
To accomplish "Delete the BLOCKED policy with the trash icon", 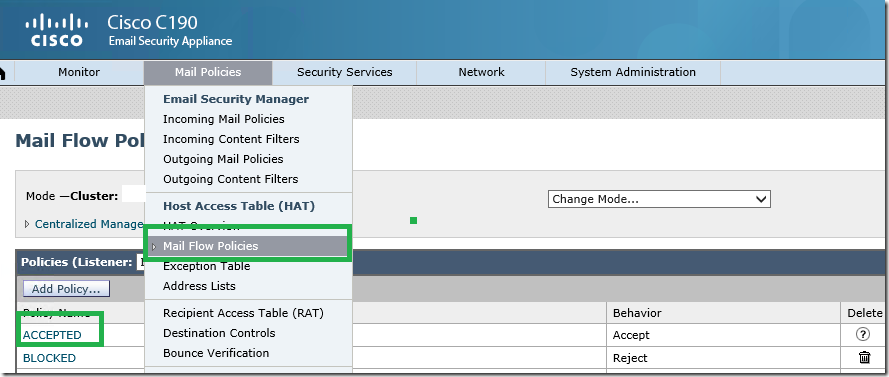I will click(864, 357).
